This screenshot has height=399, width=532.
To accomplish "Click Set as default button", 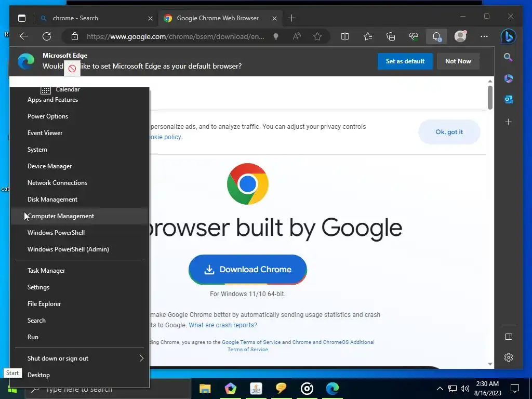I will pos(405,61).
